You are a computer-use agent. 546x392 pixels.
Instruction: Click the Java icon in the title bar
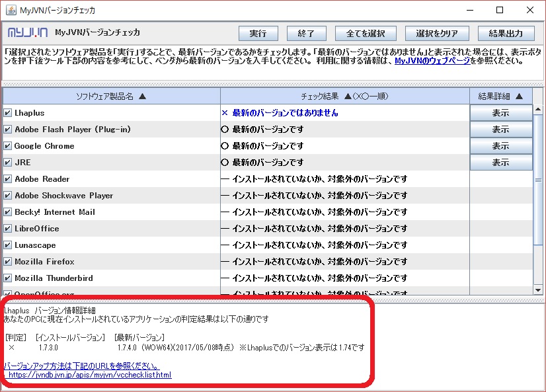[11, 10]
